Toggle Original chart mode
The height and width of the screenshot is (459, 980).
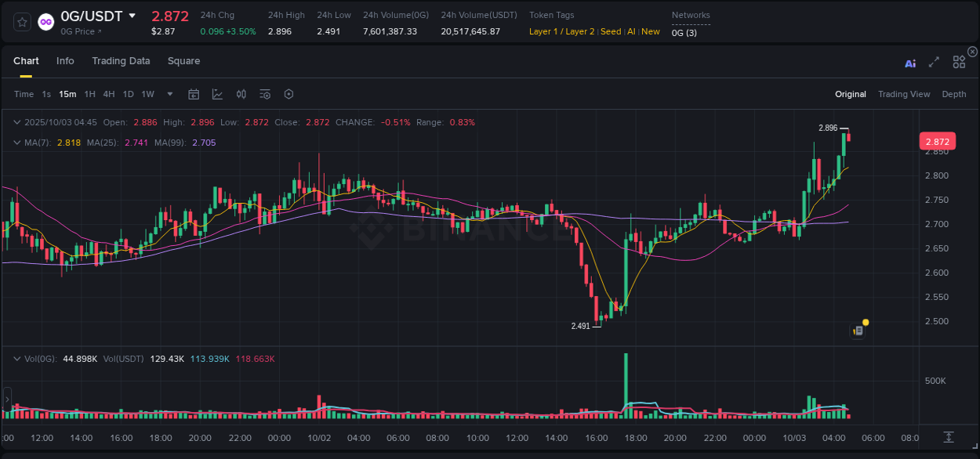(x=851, y=94)
